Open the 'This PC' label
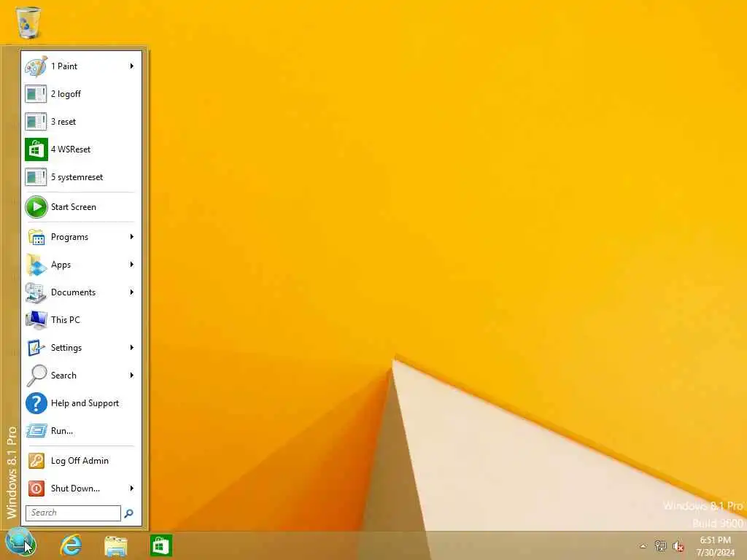This screenshot has height=560, width=747. (x=65, y=320)
